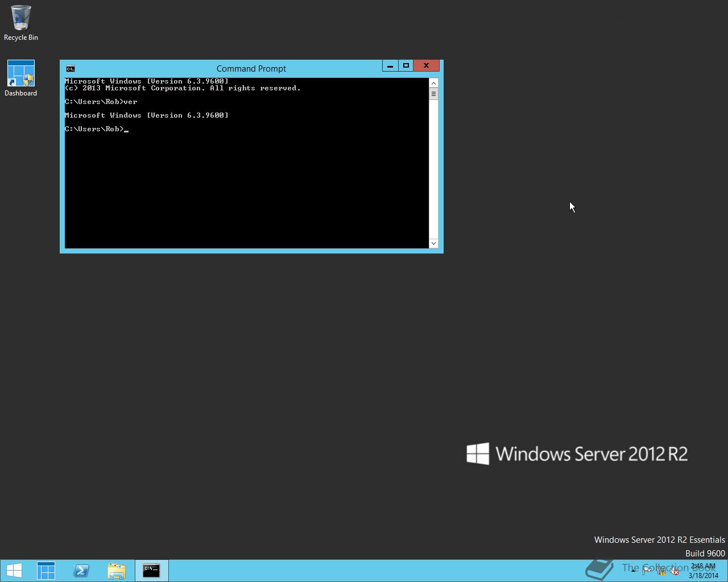728x582 pixels.
Task: Launch Windows PowerShell from the taskbar
Action: (81, 571)
